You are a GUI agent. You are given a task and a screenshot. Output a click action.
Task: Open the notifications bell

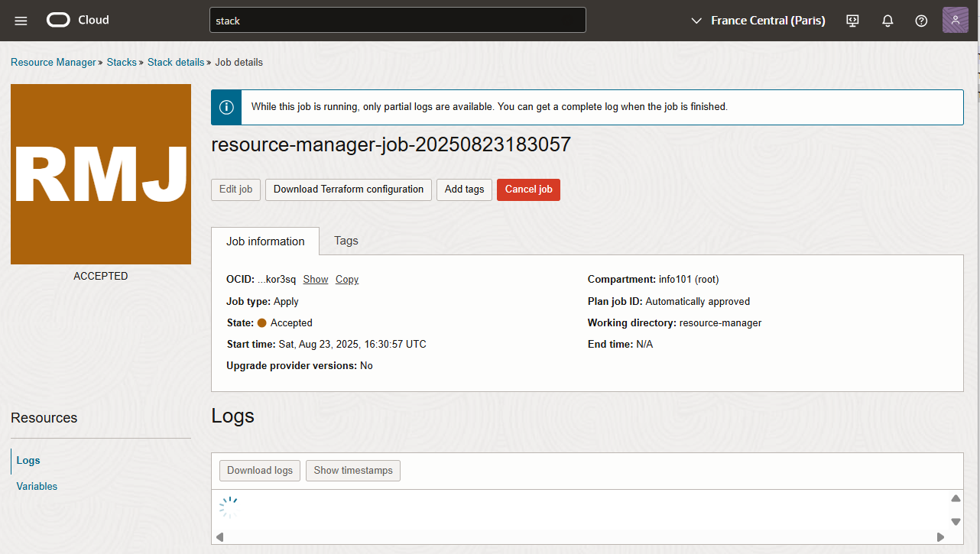[888, 21]
